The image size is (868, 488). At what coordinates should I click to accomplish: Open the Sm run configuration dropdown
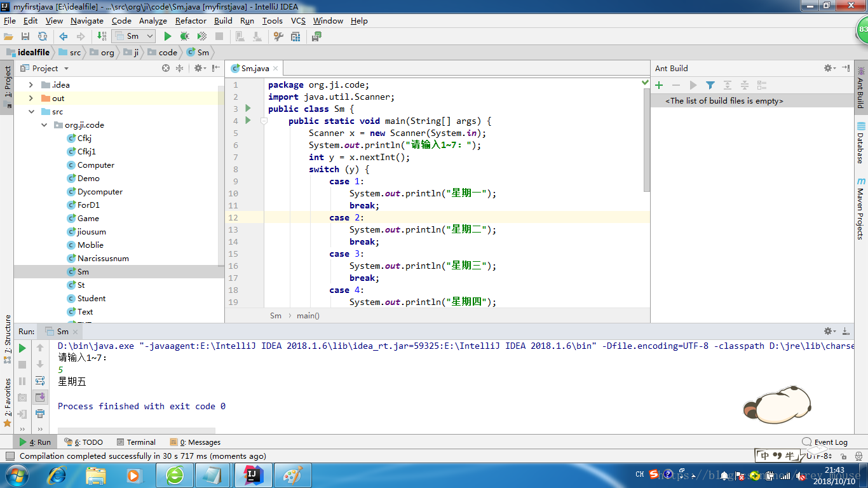(133, 36)
